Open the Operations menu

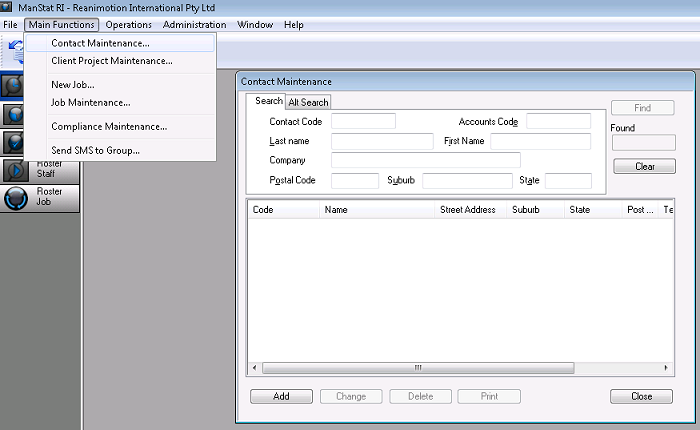[x=128, y=24]
